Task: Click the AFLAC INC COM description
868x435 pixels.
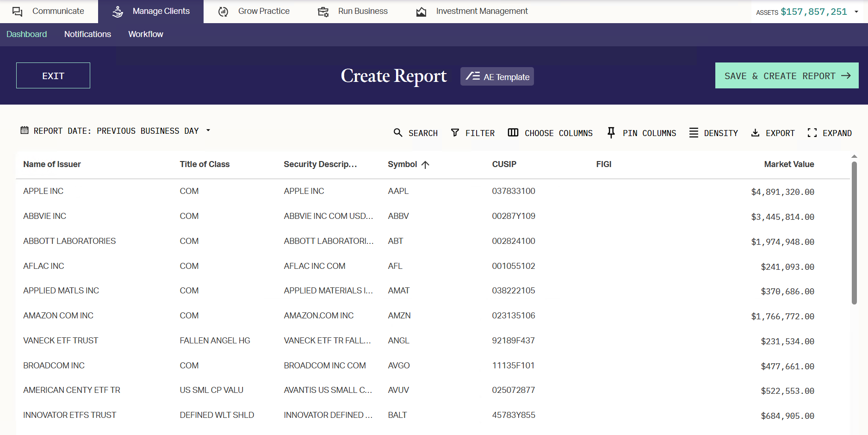Action: point(315,266)
